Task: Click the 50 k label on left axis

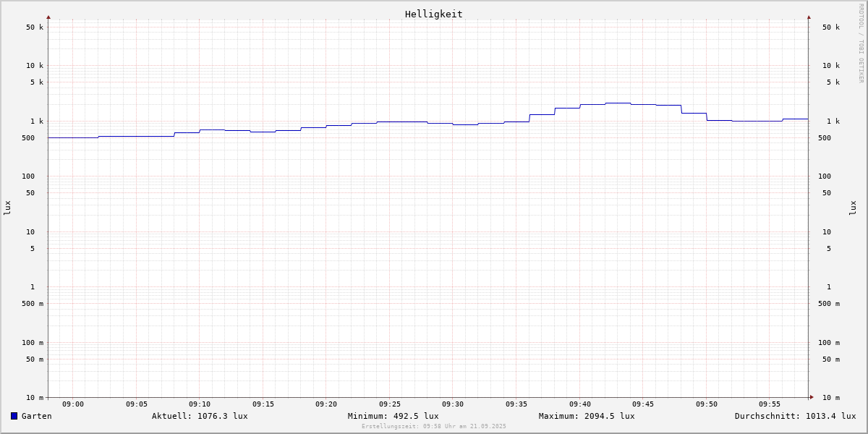Action: click(35, 27)
